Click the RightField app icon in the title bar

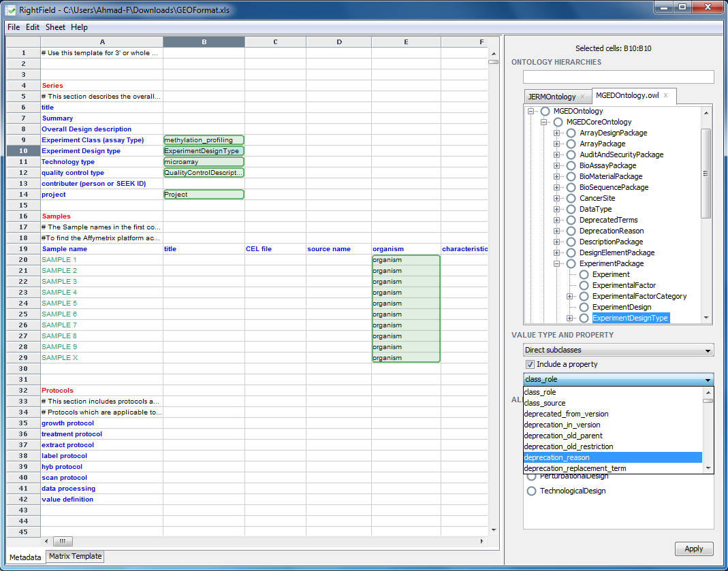(x=10, y=10)
